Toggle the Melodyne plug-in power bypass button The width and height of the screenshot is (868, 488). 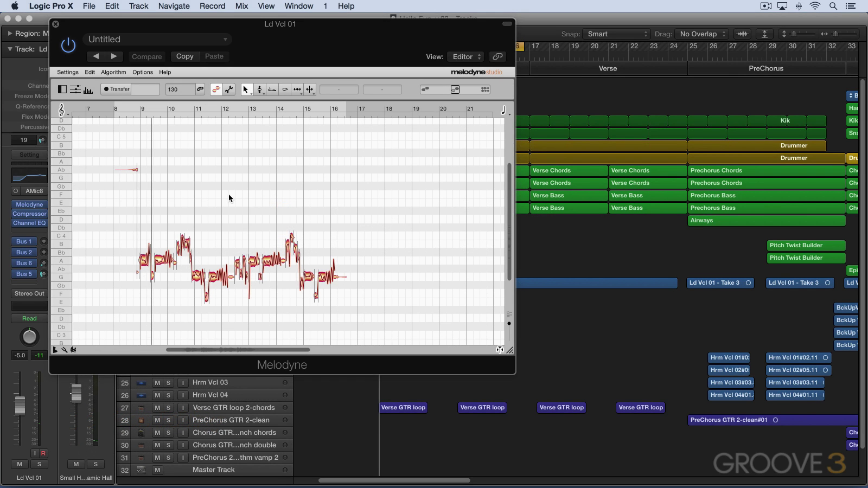click(x=68, y=45)
